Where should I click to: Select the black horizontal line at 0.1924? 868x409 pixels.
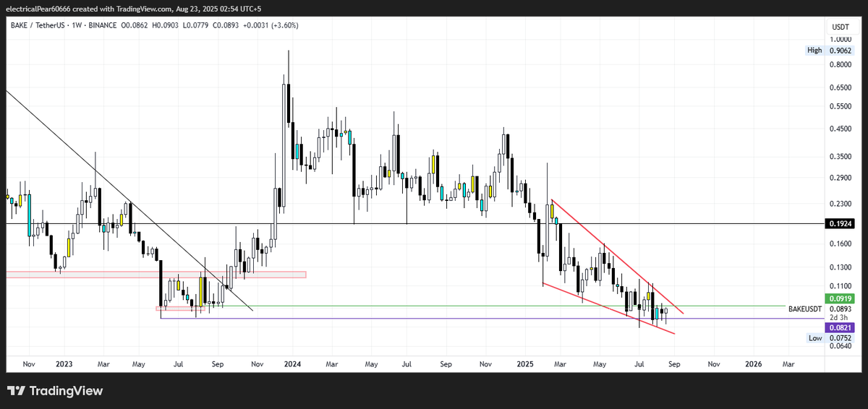(415, 224)
